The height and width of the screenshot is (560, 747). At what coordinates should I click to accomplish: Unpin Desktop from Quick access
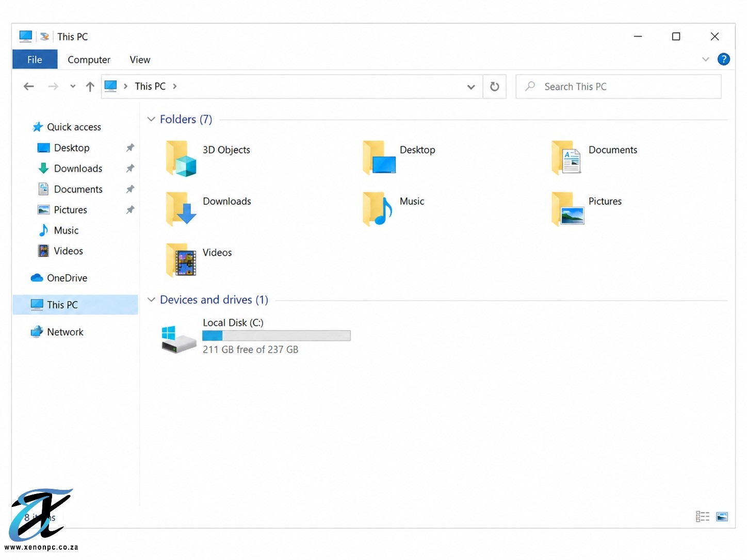pyautogui.click(x=130, y=148)
